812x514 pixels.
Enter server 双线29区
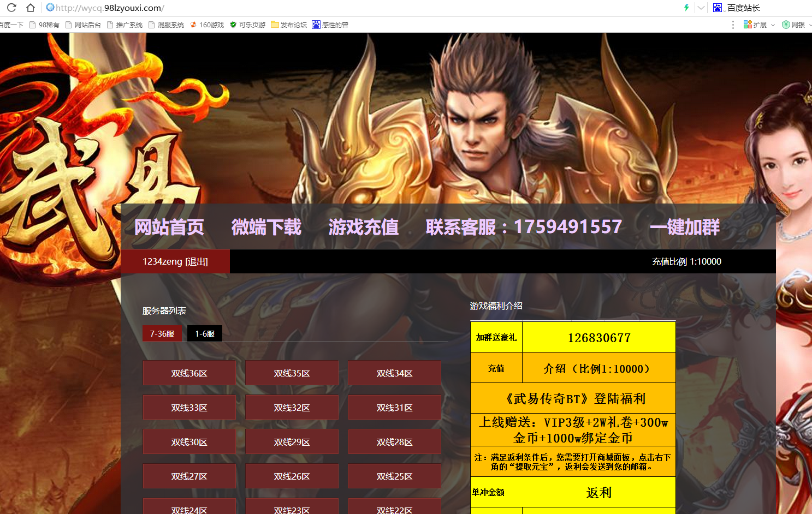[292, 442]
